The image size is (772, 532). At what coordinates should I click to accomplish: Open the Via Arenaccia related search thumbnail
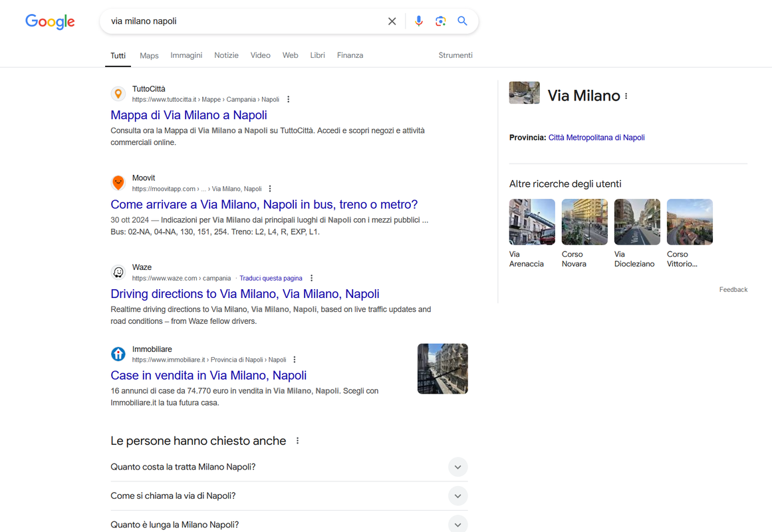532,221
